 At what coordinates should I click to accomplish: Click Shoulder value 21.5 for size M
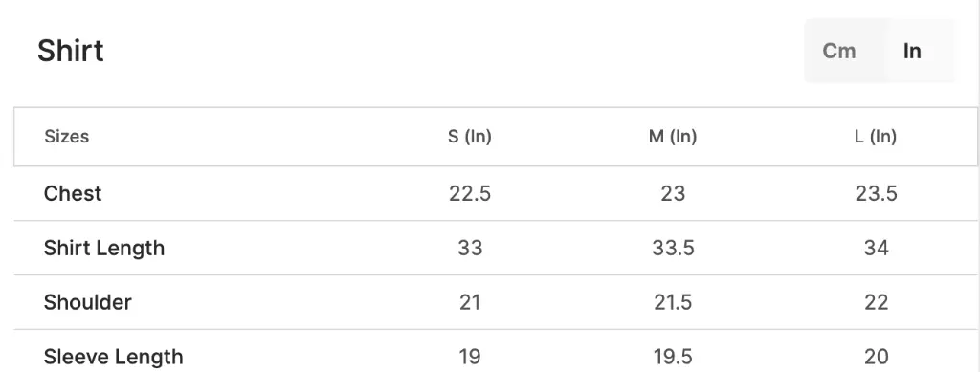pyautogui.click(x=673, y=302)
